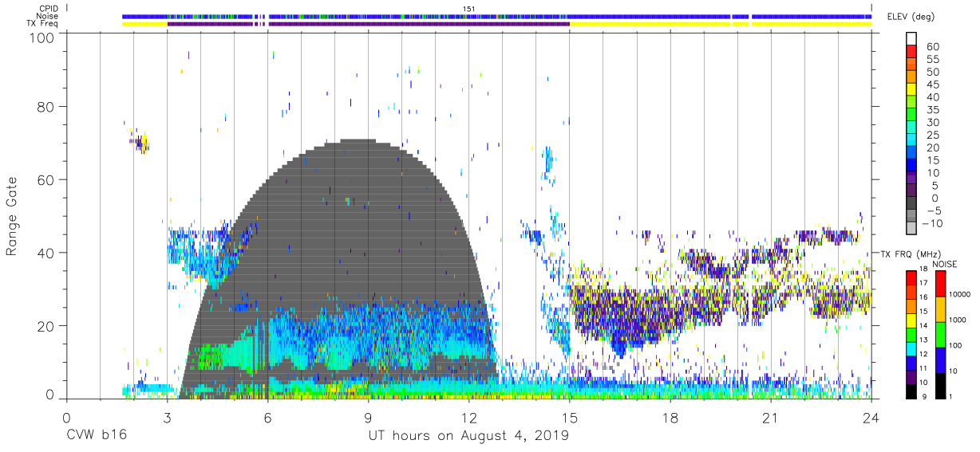Click the purple segment of the TX Freq bar
Image resolution: width=980 pixels, height=452 pixels.
pyautogui.click(x=368, y=24)
